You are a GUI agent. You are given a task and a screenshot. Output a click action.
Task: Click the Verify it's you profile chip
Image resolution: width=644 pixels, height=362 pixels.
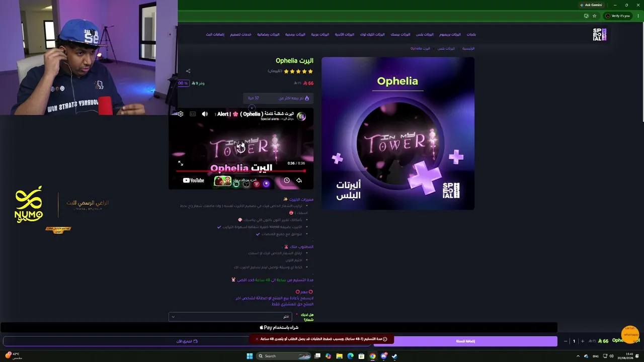[x=617, y=16]
